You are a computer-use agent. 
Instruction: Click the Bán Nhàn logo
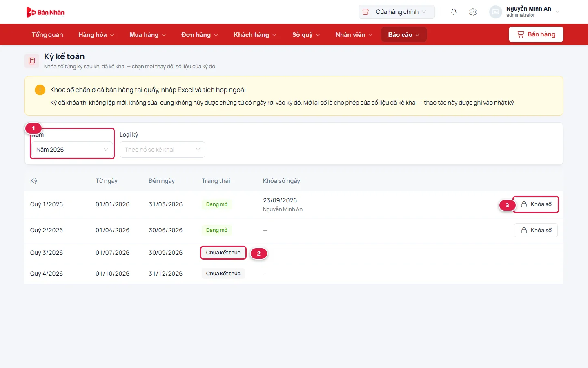(45, 12)
